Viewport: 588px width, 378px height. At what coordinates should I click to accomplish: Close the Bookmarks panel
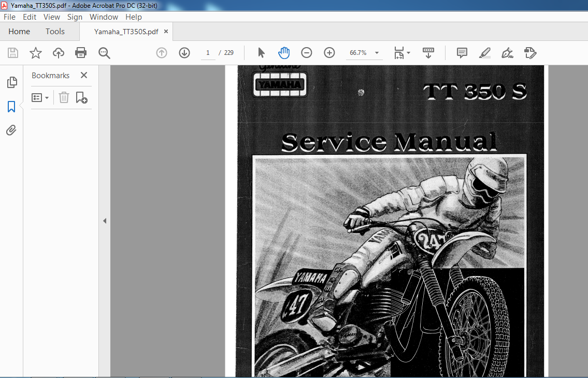pyautogui.click(x=84, y=75)
